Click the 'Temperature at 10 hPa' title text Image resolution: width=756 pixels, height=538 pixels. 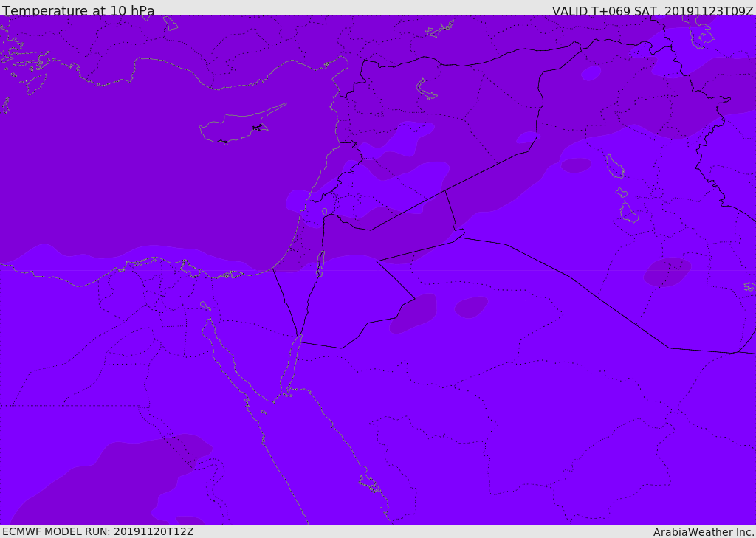[x=78, y=10]
